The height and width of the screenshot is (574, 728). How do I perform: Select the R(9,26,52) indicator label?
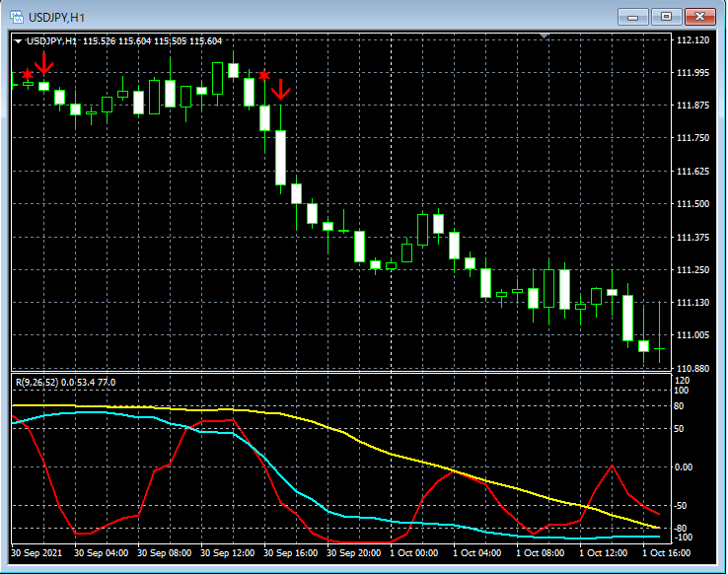click(x=65, y=383)
